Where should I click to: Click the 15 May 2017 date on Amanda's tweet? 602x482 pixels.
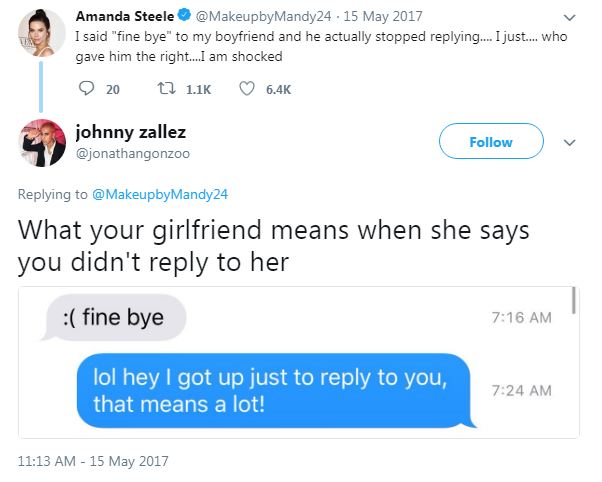(x=383, y=16)
